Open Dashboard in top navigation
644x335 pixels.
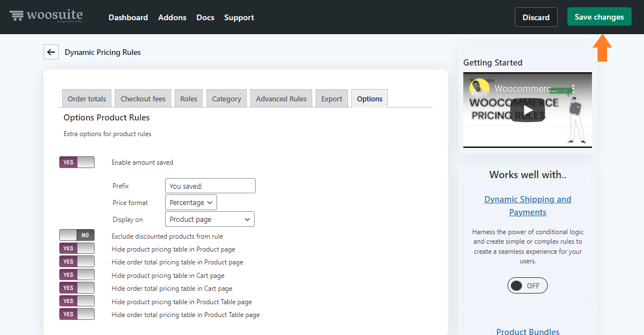click(128, 17)
